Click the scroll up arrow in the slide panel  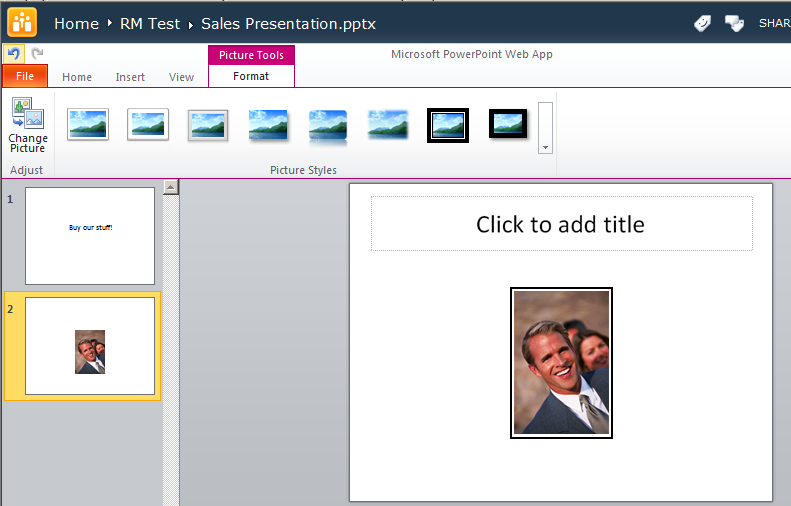[x=171, y=187]
